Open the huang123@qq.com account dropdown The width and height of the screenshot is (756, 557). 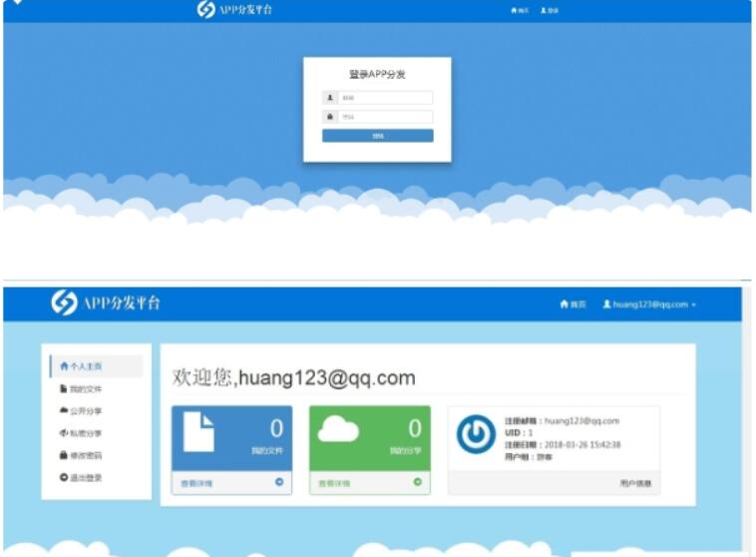coord(648,304)
